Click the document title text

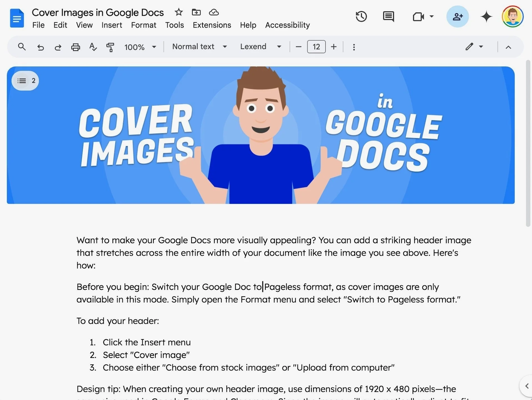(x=98, y=13)
